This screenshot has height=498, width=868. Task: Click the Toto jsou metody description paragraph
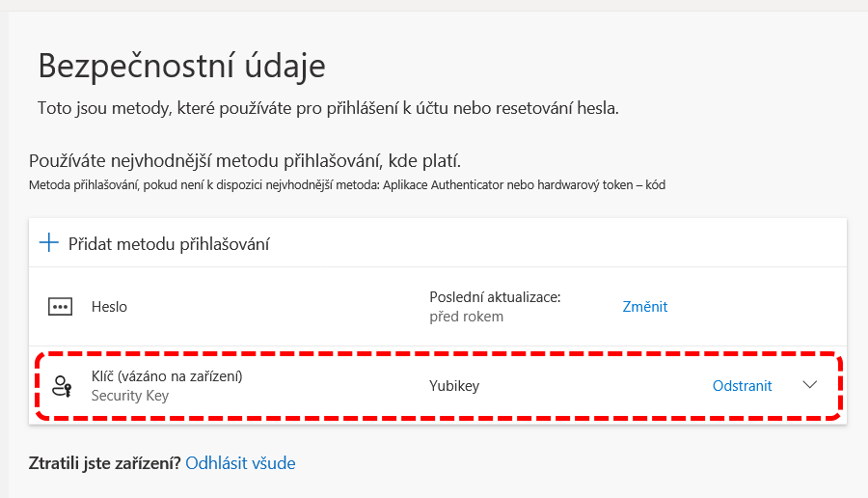(x=328, y=108)
